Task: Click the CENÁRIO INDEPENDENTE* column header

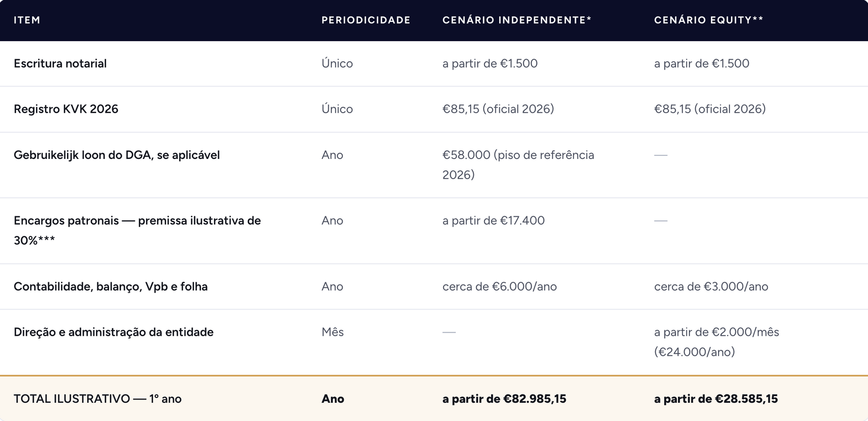Action: point(517,20)
